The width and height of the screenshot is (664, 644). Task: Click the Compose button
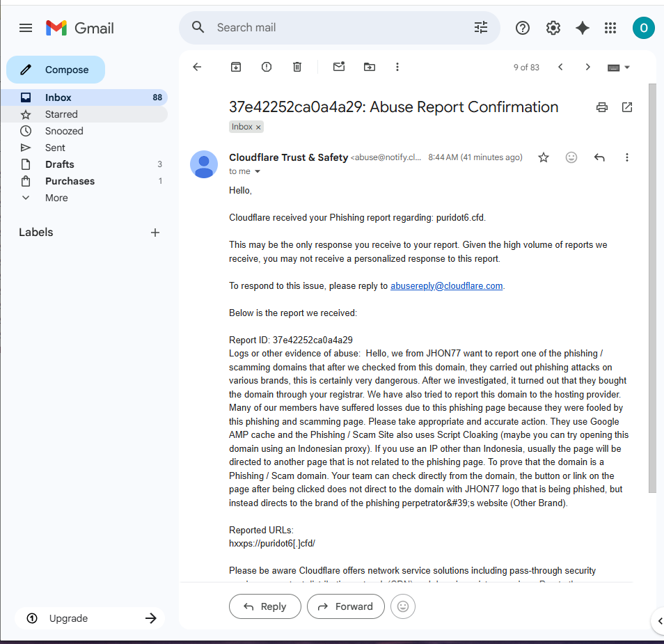pos(56,70)
